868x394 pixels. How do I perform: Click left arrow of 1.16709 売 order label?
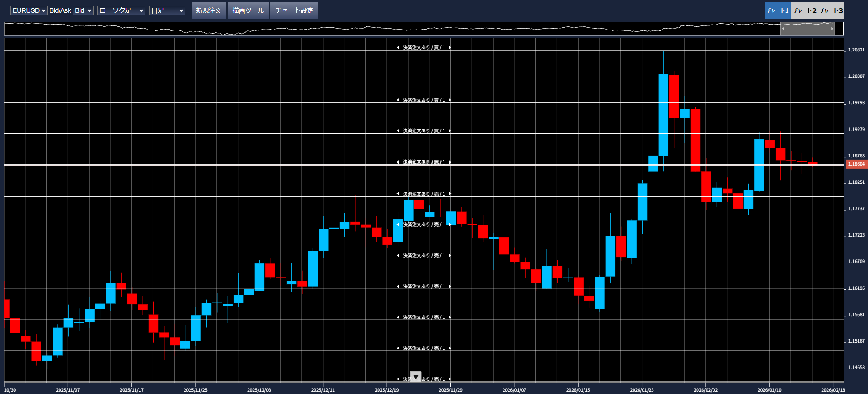(x=398, y=256)
